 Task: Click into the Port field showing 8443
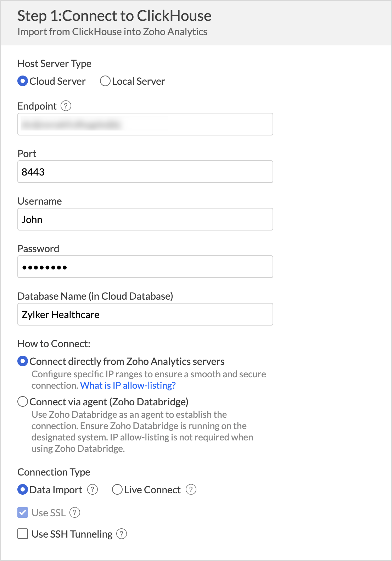click(145, 172)
